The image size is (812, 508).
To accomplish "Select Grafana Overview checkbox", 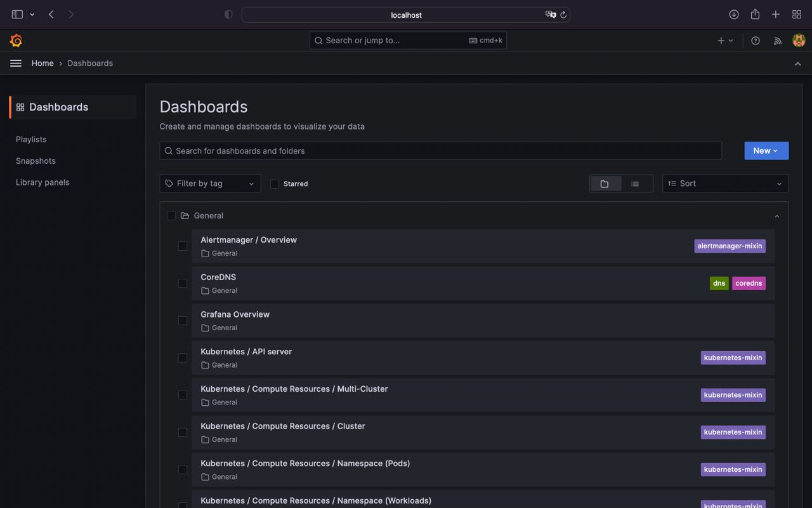I will click(x=183, y=321).
